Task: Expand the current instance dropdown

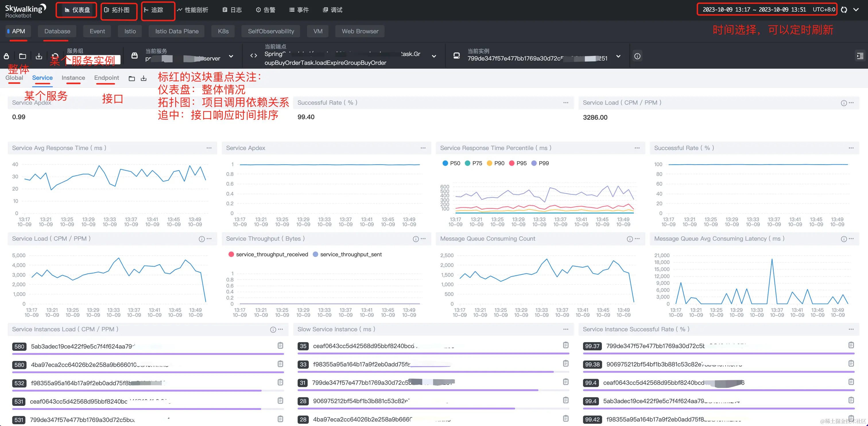Action: (x=618, y=56)
